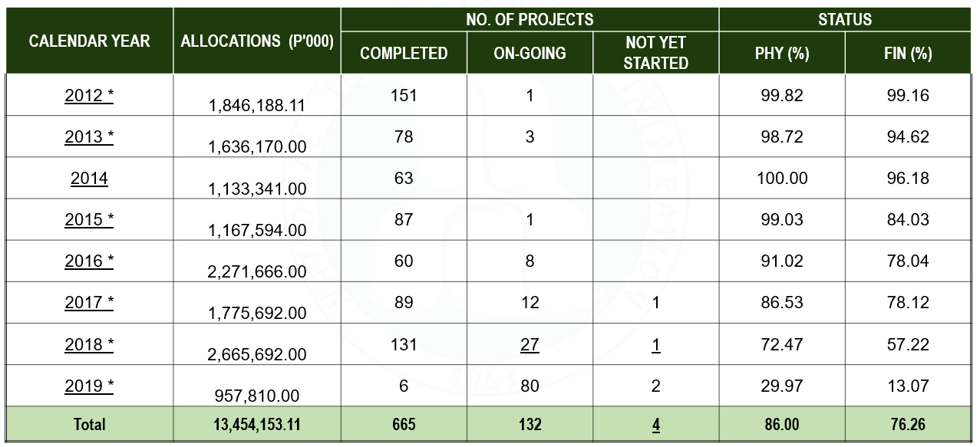980x447 pixels.
Task: Click the underlined total 4 not-yet-started link
Action: click(x=655, y=424)
